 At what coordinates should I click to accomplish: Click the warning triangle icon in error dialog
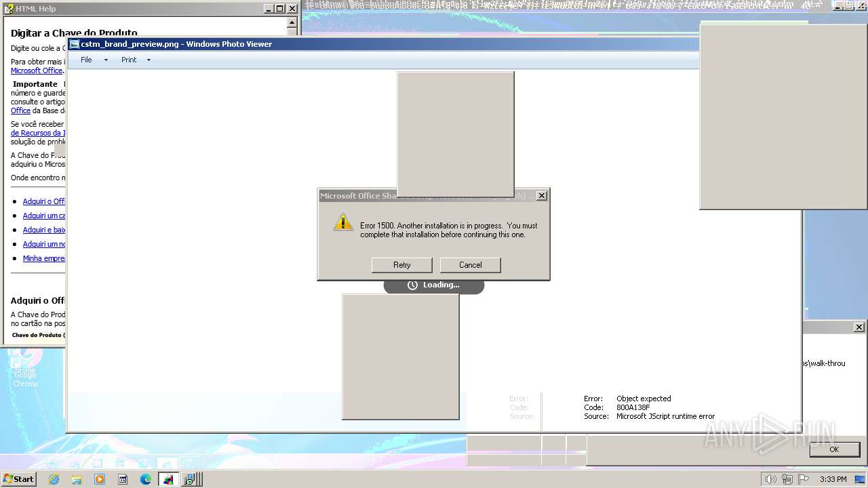pyautogui.click(x=343, y=222)
